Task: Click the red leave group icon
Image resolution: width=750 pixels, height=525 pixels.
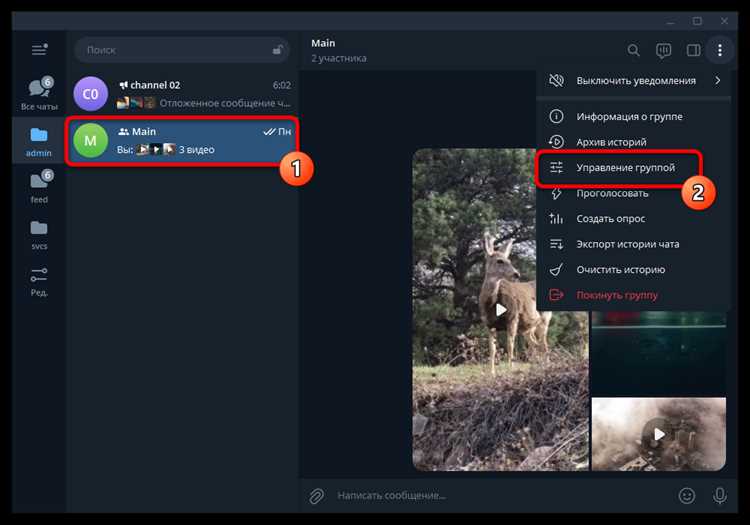Action: [556, 295]
